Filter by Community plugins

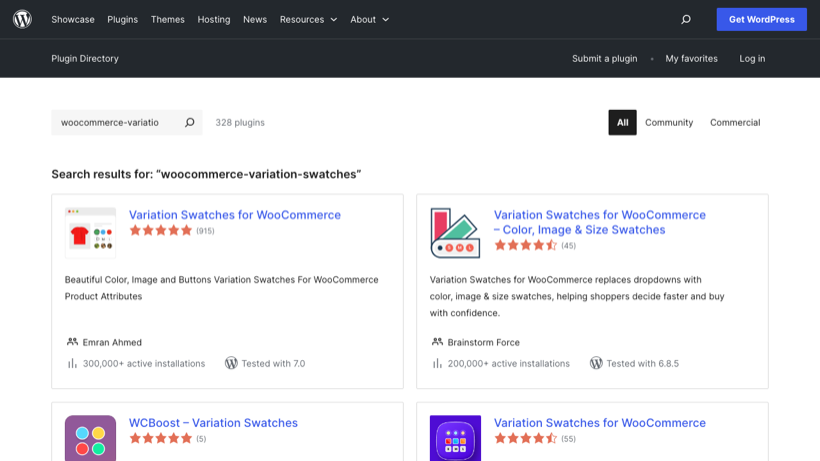[669, 122]
